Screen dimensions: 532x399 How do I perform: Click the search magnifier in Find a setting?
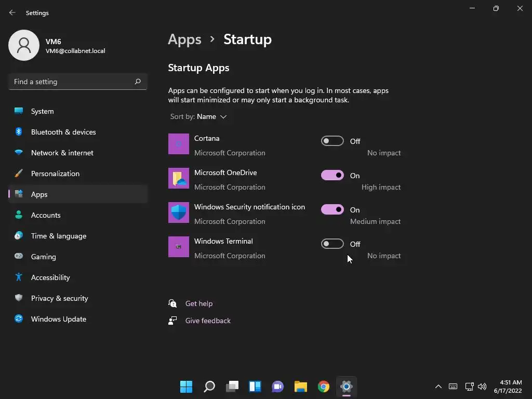click(137, 82)
